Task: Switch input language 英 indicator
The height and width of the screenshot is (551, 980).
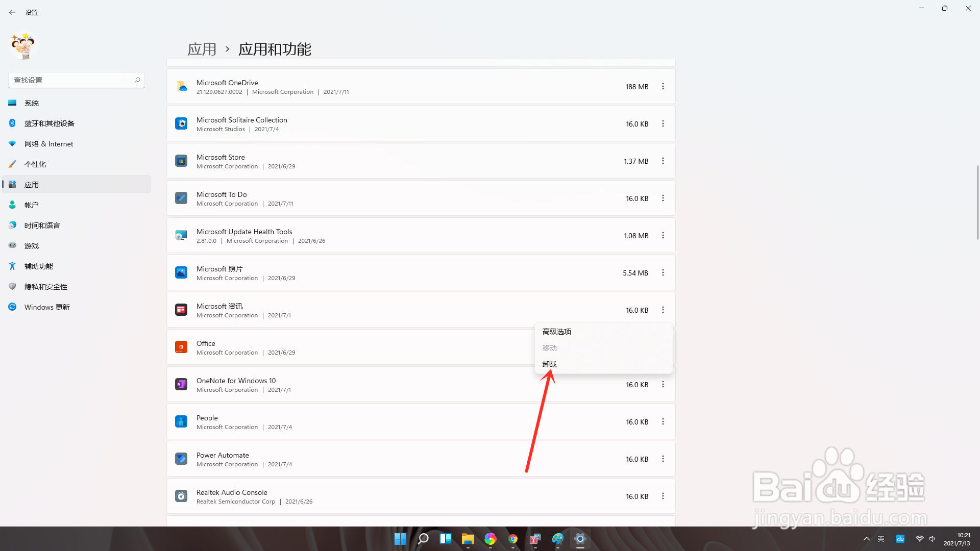Action: coord(881,539)
